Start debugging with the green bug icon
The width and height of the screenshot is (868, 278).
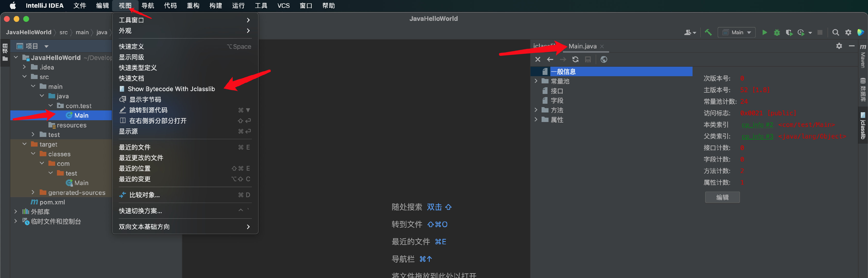[x=777, y=32]
